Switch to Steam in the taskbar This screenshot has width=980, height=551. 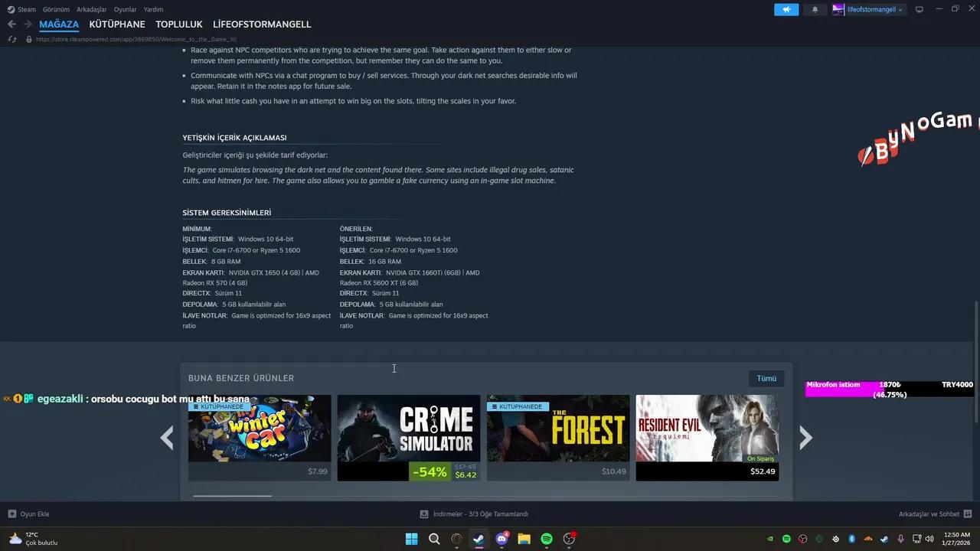tap(479, 539)
